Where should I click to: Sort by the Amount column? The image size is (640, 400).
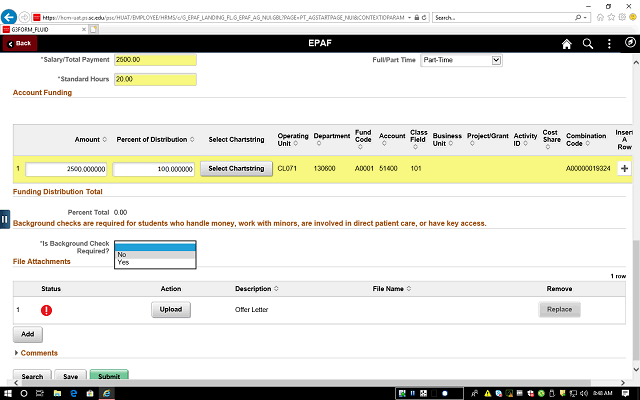click(91, 140)
